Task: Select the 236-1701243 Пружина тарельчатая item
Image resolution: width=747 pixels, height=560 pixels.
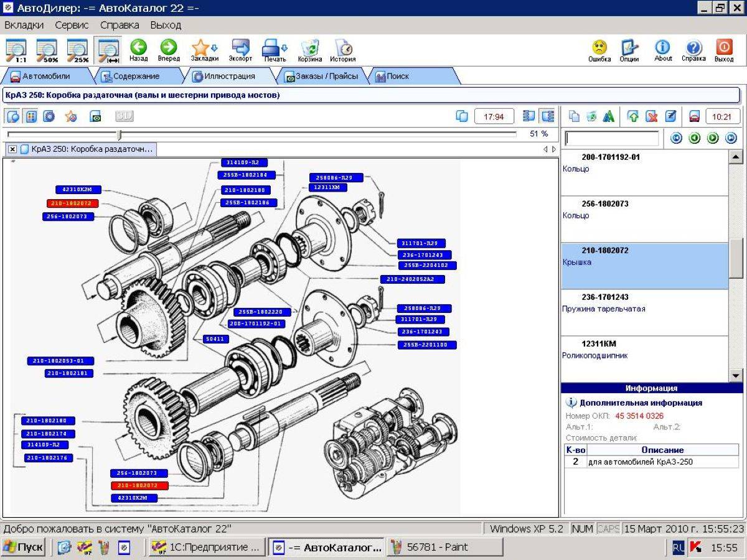Action: tap(644, 312)
